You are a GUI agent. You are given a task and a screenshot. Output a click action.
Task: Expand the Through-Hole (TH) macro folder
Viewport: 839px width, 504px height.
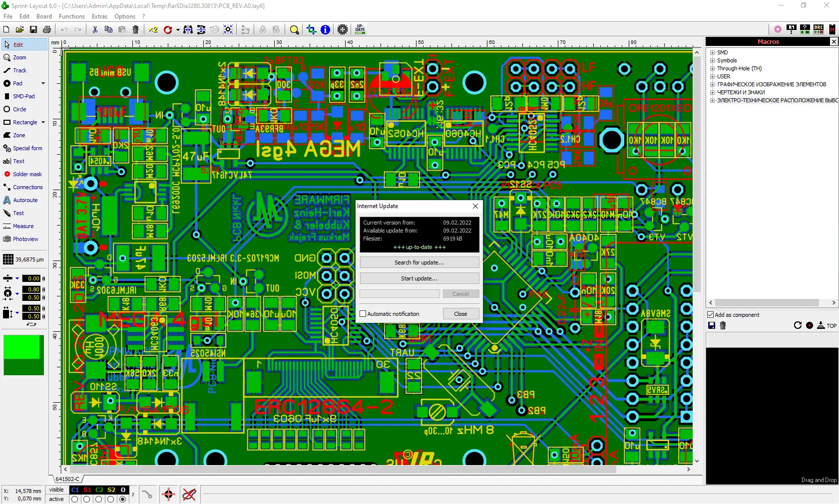pos(713,68)
